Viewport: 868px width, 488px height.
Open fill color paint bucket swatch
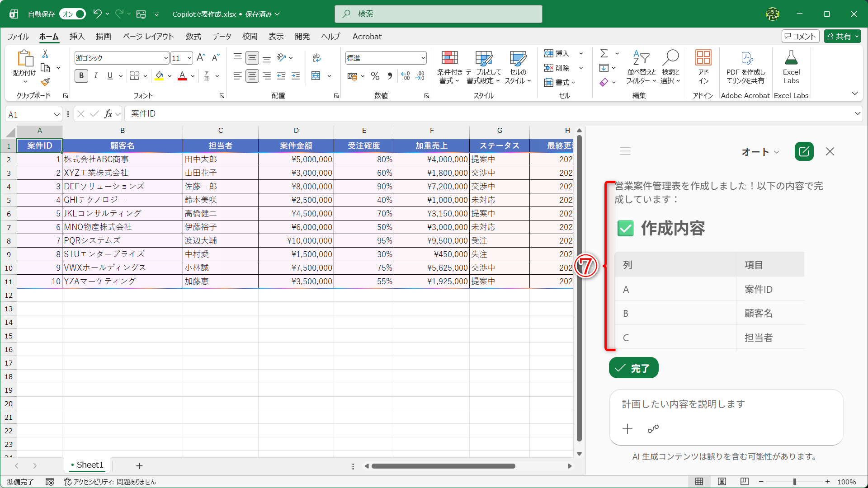[x=159, y=76]
